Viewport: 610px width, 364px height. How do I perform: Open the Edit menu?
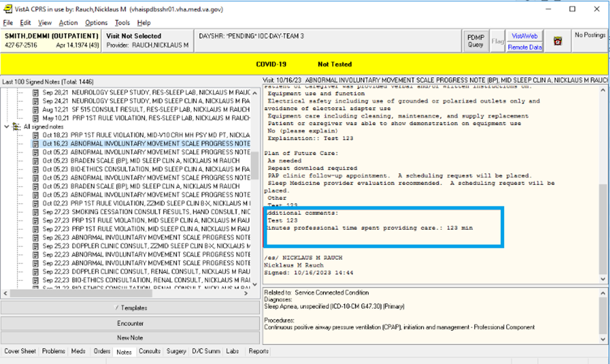coord(25,23)
